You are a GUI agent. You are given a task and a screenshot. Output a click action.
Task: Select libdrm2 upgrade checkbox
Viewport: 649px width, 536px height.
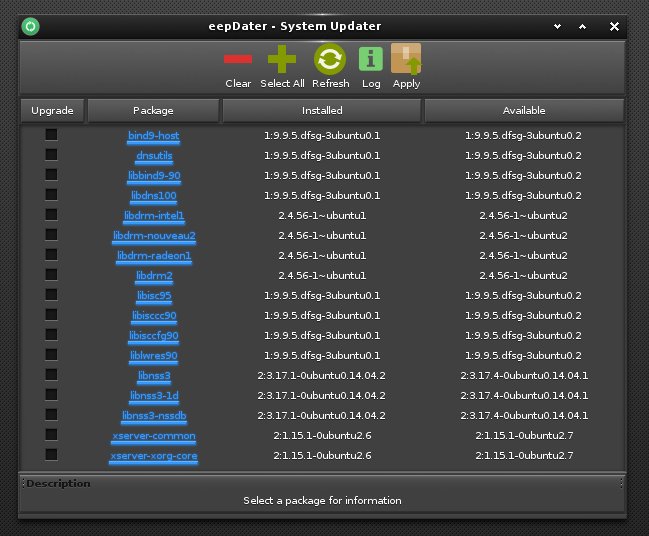coord(51,274)
